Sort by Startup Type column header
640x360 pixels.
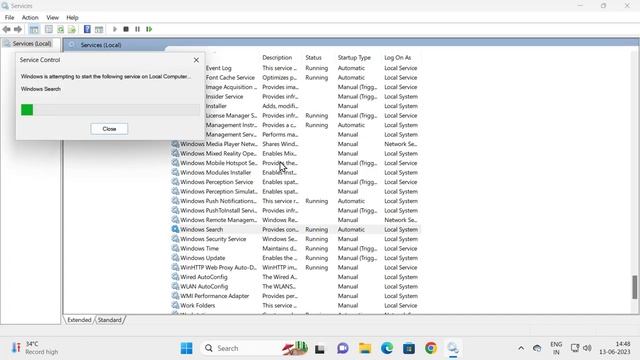[354, 58]
